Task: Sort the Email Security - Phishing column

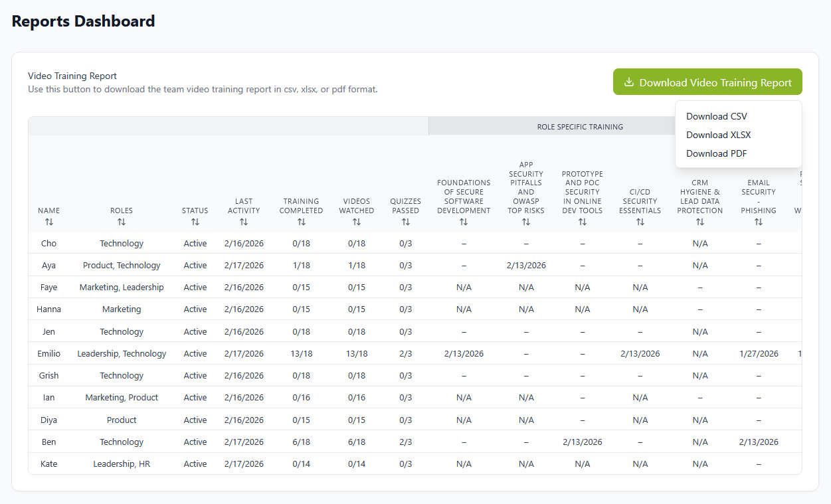Action: click(x=758, y=222)
